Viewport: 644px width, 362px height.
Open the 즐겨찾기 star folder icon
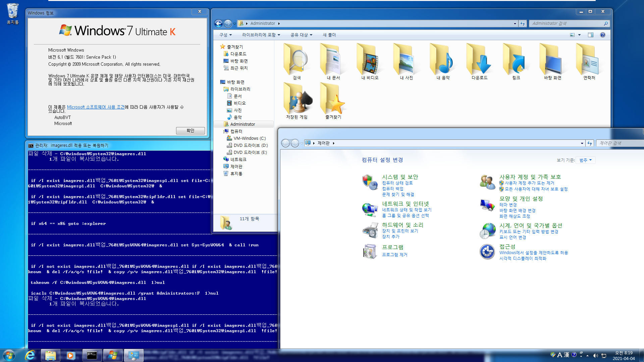(333, 101)
